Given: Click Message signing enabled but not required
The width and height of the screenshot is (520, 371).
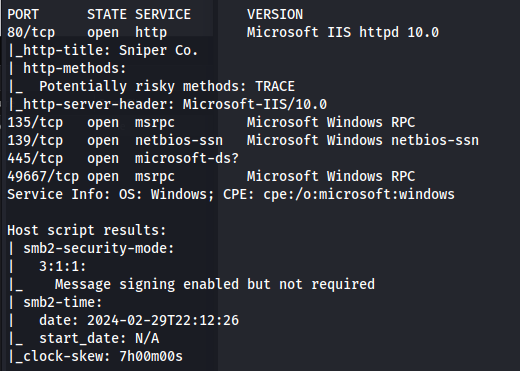Looking at the screenshot, I should [215, 284].
